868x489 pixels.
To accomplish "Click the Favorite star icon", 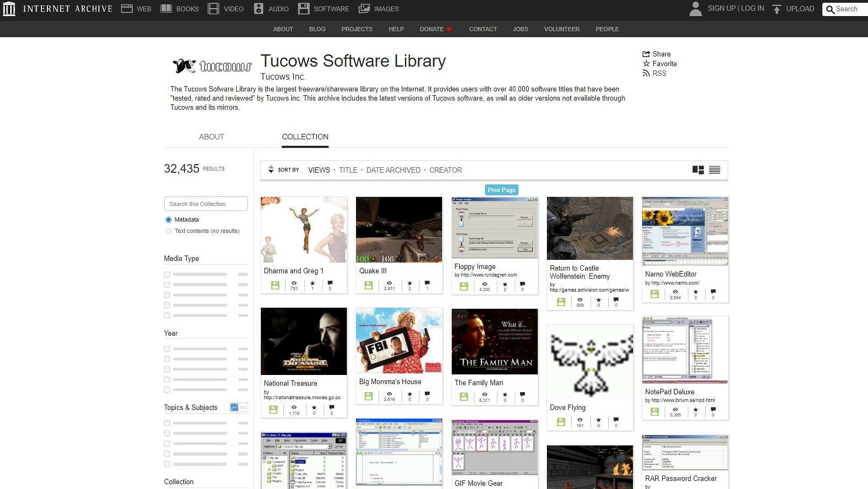I will pos(646,63).
